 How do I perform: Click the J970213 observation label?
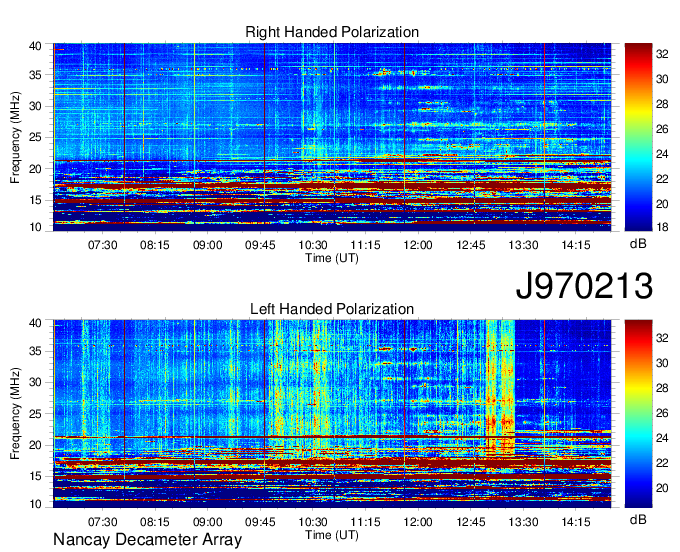pos(584,286)
